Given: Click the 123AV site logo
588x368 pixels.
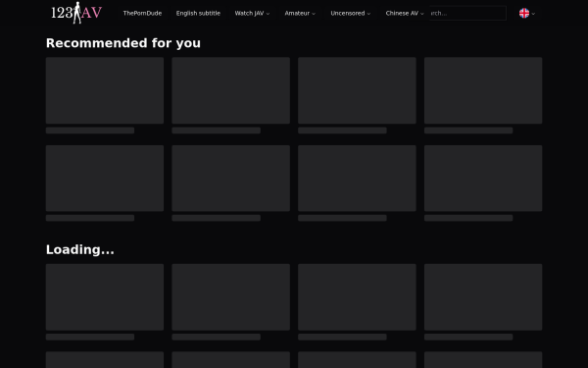Looking at the screenshot, I should click(x=76, y=13).
